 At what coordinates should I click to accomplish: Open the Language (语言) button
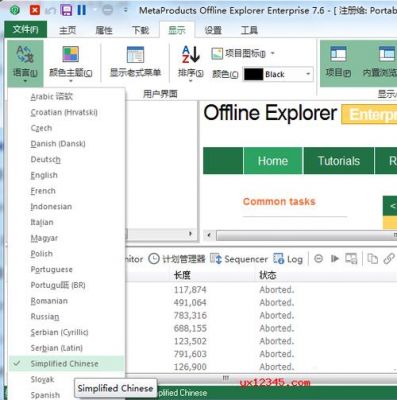[x=25, y=63]
